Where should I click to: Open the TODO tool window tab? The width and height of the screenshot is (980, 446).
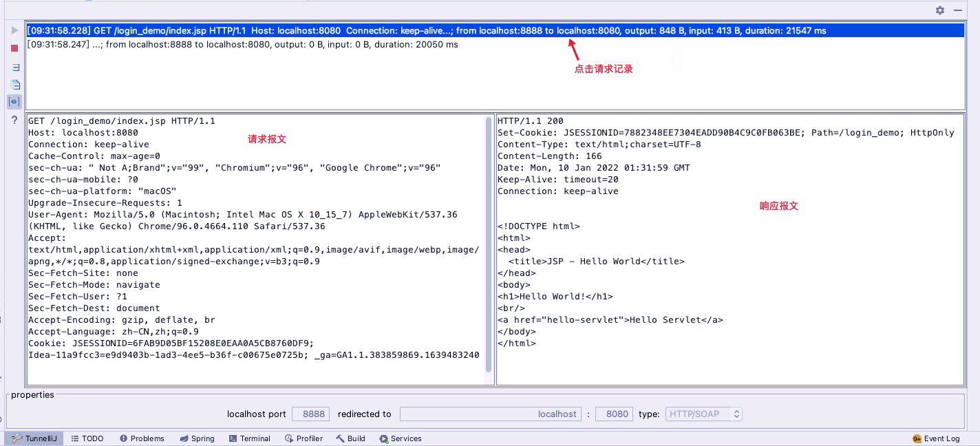click(87, 438)
